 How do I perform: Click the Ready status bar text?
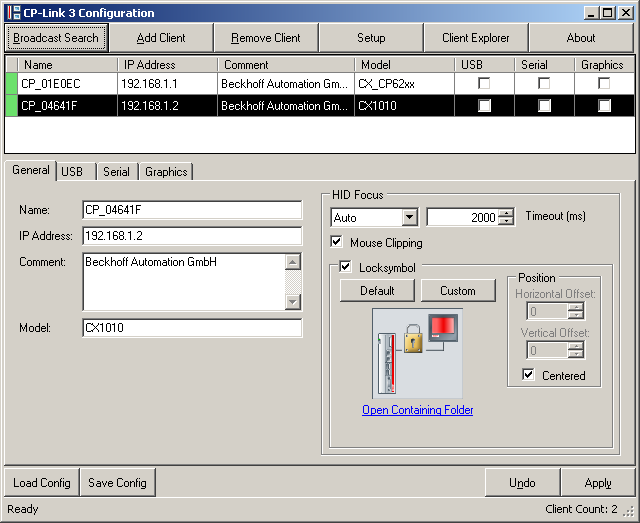[x=23, y=509]
